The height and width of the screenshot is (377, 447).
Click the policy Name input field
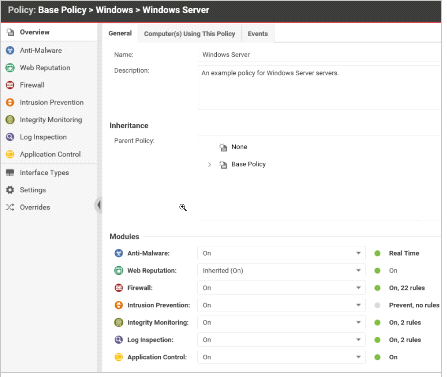point(319,55)
